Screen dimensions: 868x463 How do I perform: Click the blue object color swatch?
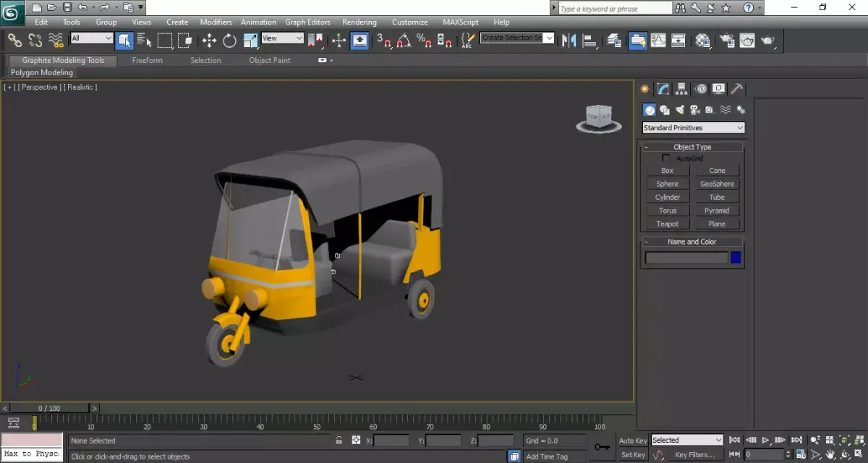pyautogui.click(x=736, y=258)
